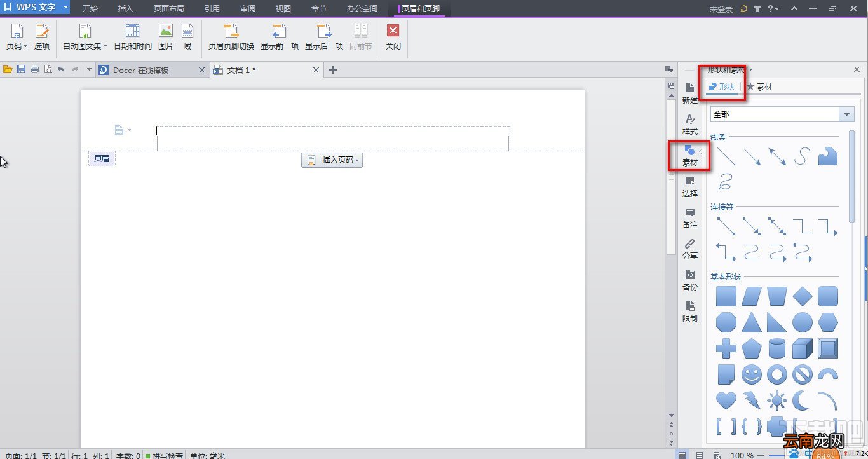The image size is (868, 459).
Task: Open 新建 in the right sidebar
Action: pyautogui.click(x=690, y=93)
